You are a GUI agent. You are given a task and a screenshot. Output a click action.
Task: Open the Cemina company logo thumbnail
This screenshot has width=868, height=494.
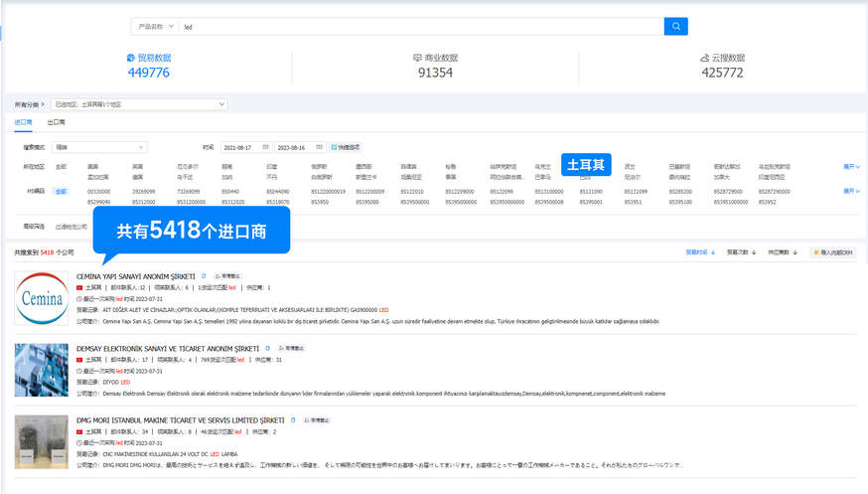42,298
